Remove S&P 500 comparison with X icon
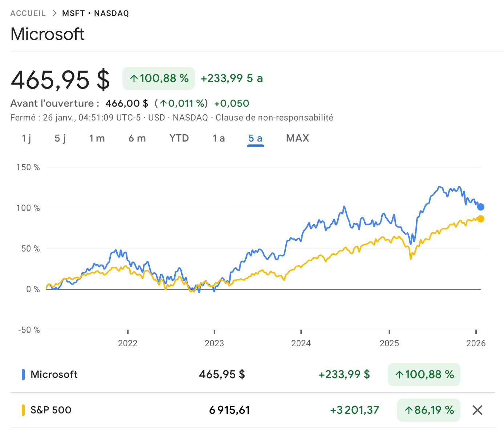Image resolution: width=504 pixels, height=437 pixels. click(x=477, y=410)
